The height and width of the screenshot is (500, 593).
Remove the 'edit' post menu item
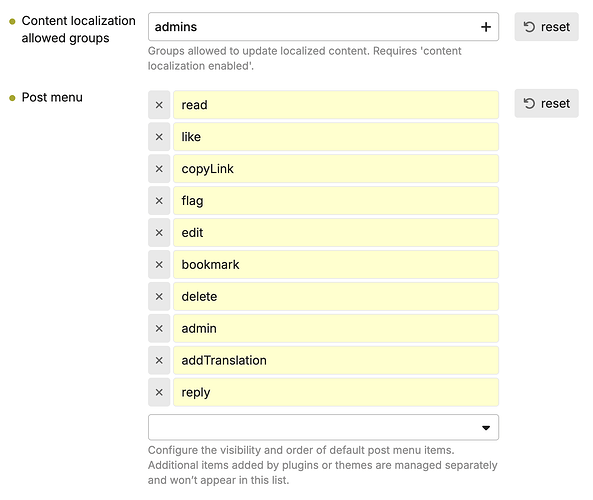point(159,233)
